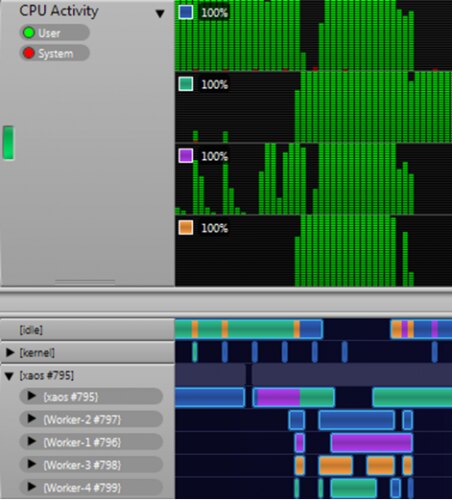Select the blue core color swatch
This screenshot has width=452, height=500.
coord(186,12)
